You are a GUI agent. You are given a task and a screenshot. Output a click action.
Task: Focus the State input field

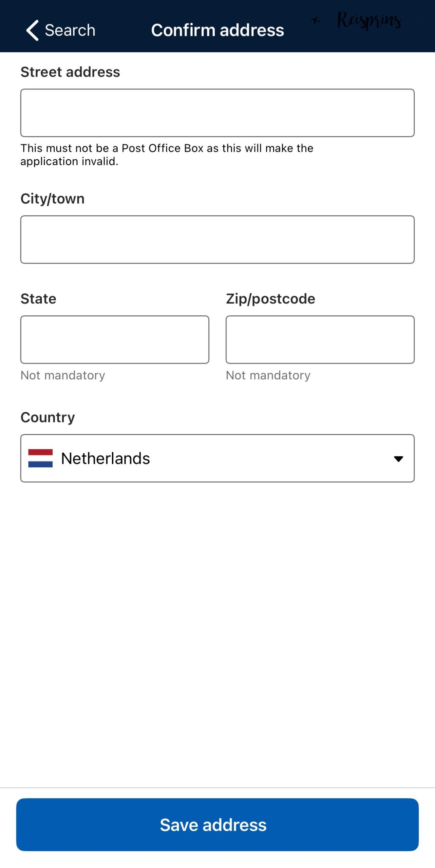point(115,339)
